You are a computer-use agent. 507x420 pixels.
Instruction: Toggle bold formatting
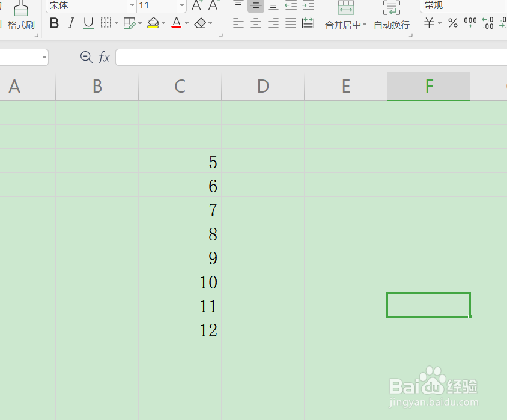[54, 23]
